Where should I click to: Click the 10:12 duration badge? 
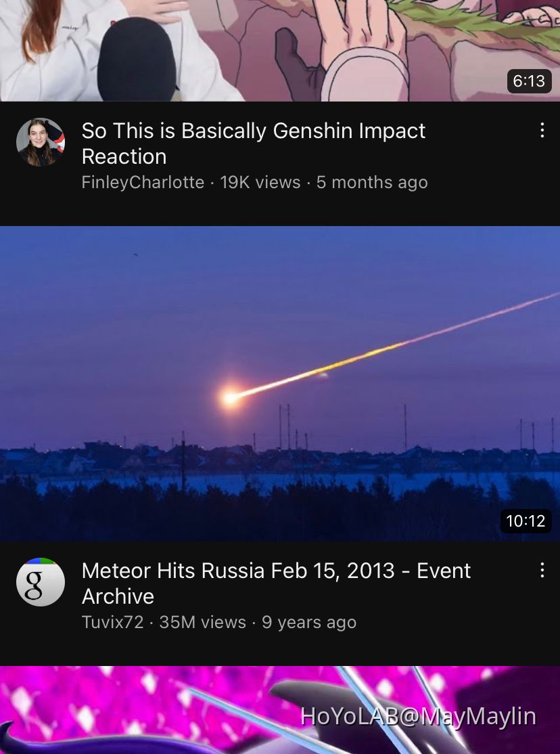(x=527, y=521)
